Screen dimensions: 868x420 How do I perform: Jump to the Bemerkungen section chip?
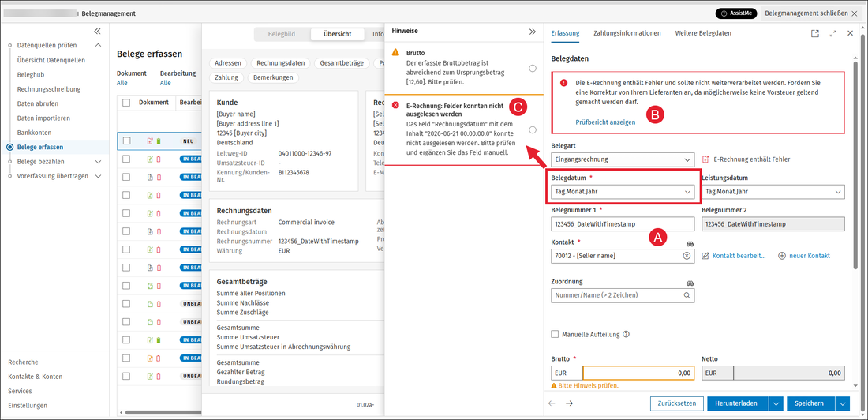tap(274, 77)
